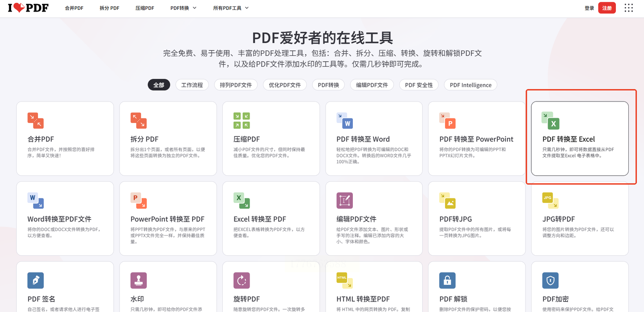Select the PDF转换 filter tab
The height and width of the screenshot is (312, 644).
[x=328, y=85]
